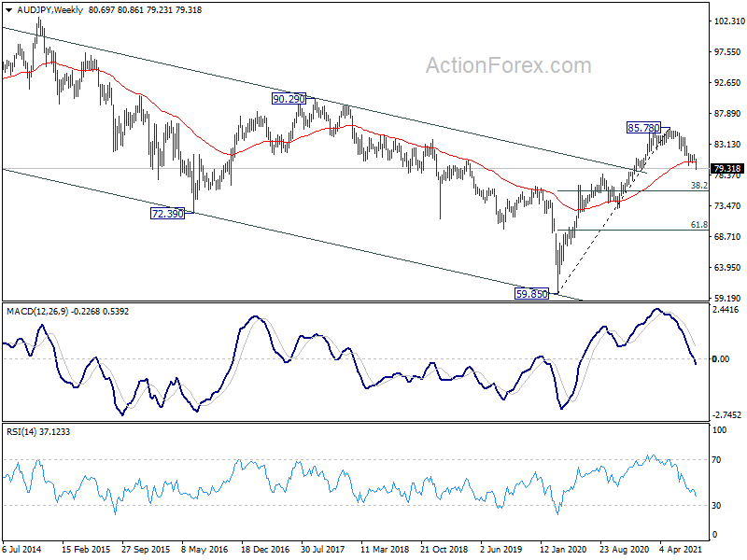Click the 30 Jul 2017 date label

pyautogui.click(x=322, y=550)
